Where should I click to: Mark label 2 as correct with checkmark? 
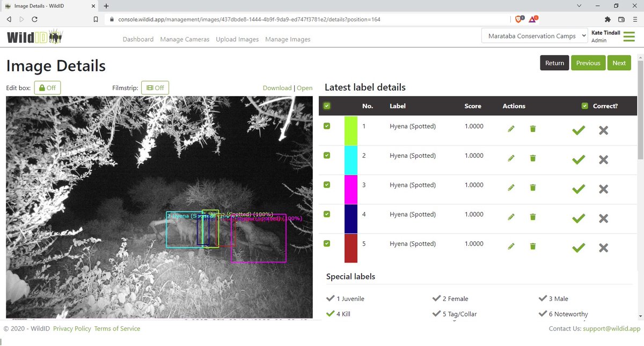point(579,160)
